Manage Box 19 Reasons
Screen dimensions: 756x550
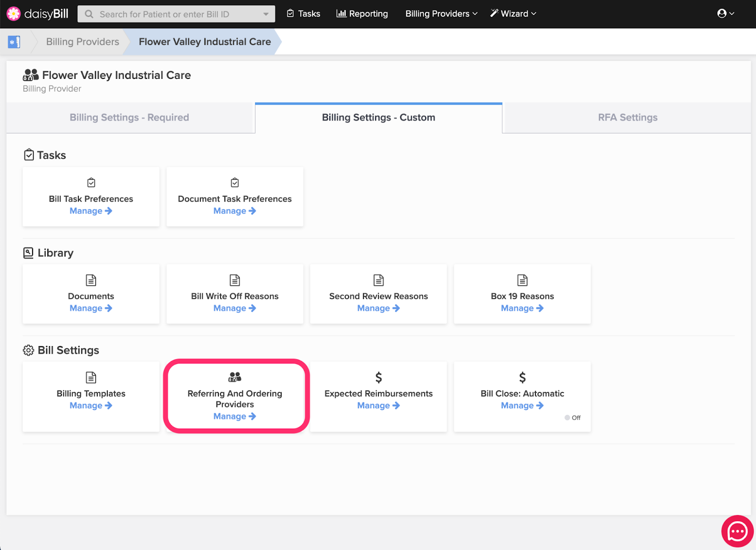pyautogui.click(x=522, y=308)
